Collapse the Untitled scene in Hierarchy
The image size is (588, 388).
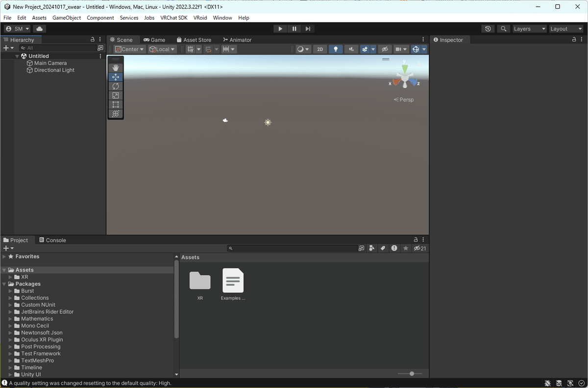[x=17, y=56]
